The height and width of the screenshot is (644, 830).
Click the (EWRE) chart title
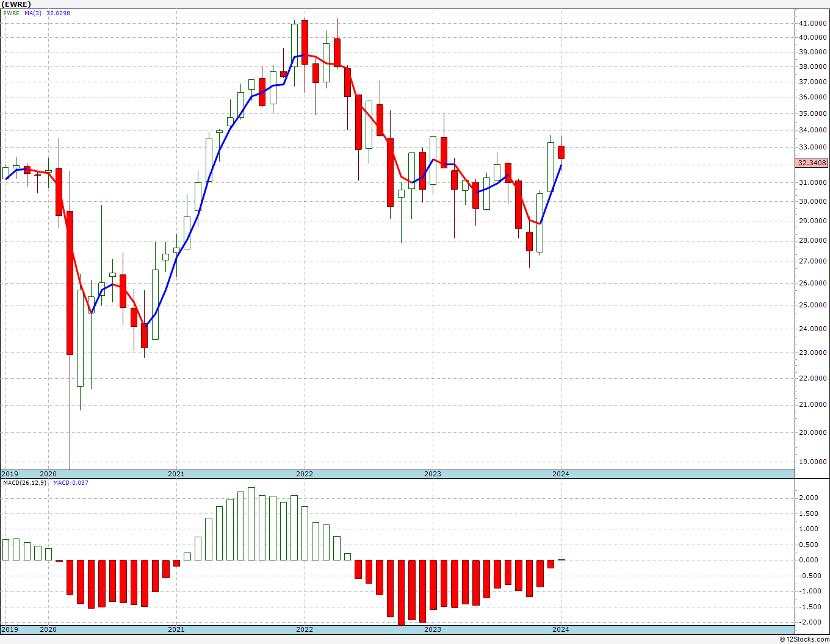click(16, 4)
